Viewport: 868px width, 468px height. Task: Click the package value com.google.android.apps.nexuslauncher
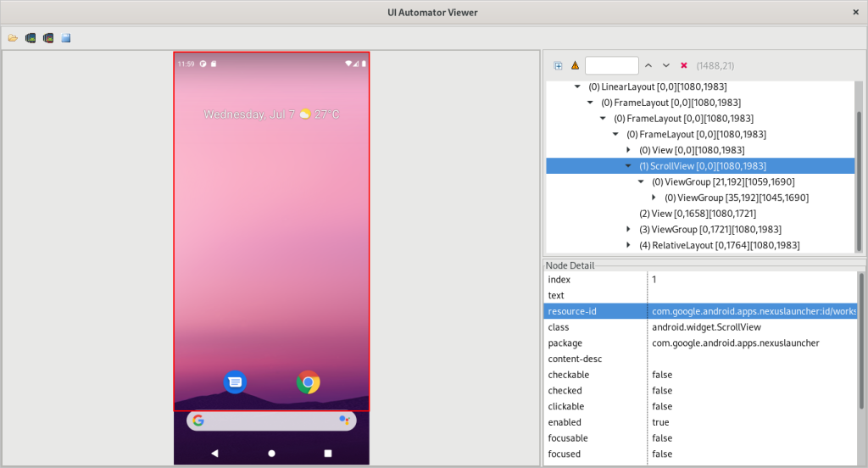735,343
